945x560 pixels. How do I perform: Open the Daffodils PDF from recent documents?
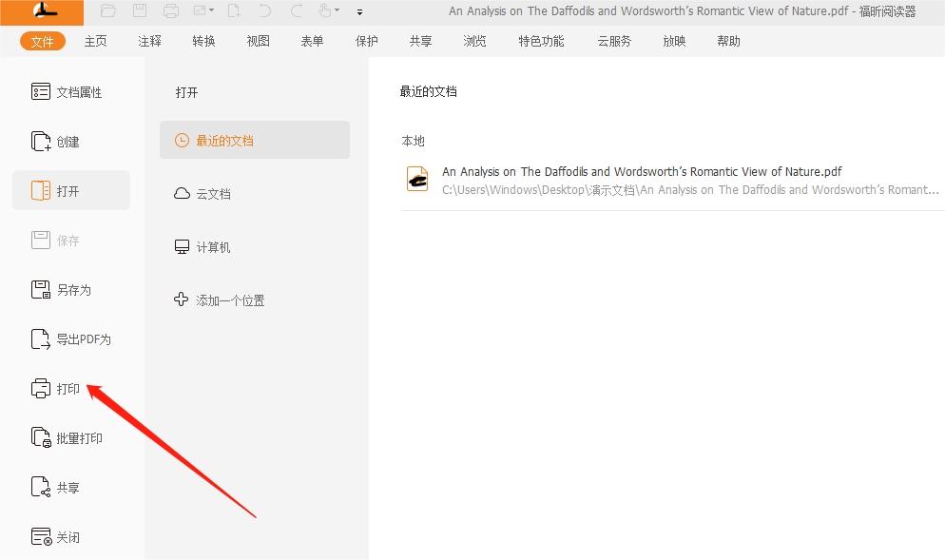coord(642,171)
